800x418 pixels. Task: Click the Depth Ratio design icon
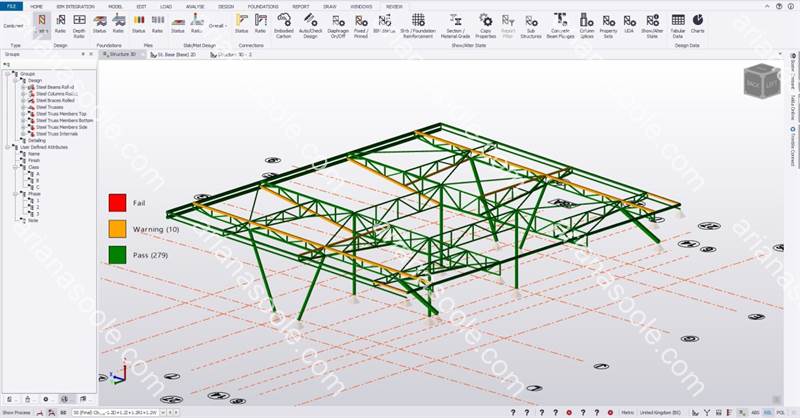point(79,26)
